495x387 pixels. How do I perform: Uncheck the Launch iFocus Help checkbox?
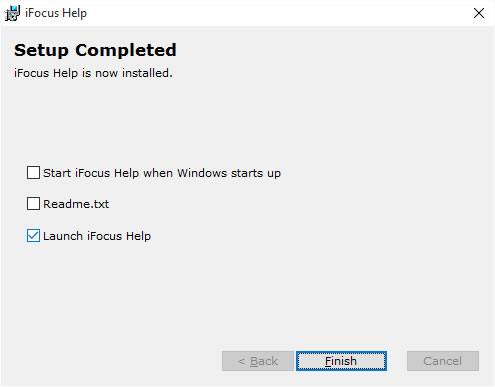click(x=33, y=236)
